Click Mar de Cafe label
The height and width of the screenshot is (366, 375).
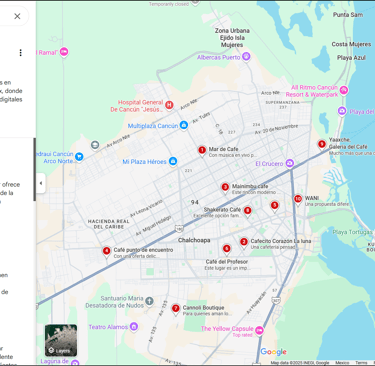(x=223, y=149)
